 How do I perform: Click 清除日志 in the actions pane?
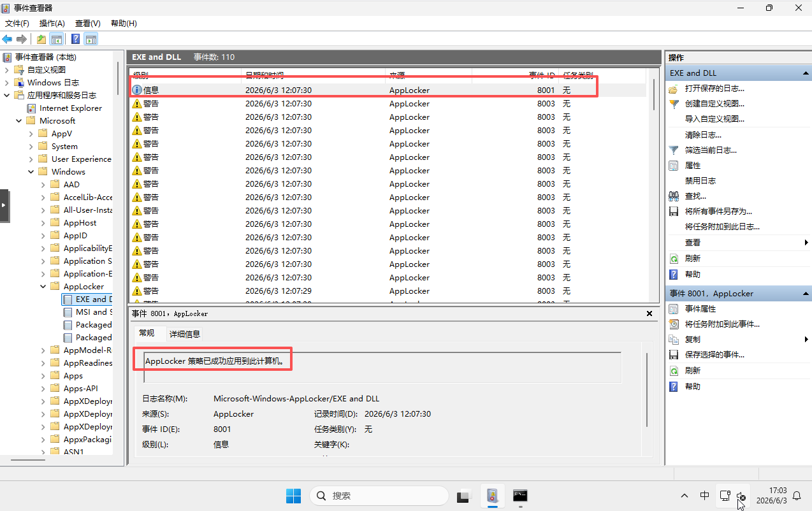coord(703,135)
